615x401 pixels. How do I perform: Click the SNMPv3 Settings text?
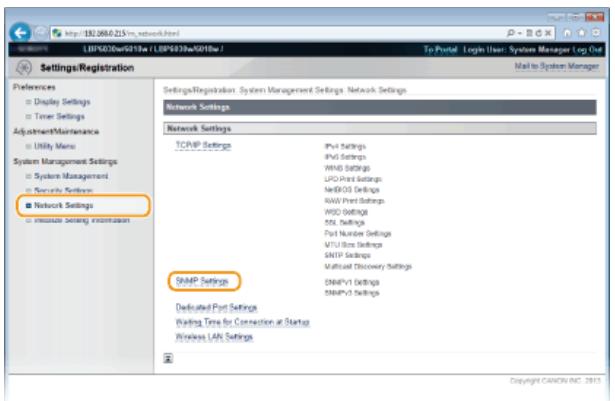pos(352,293)
